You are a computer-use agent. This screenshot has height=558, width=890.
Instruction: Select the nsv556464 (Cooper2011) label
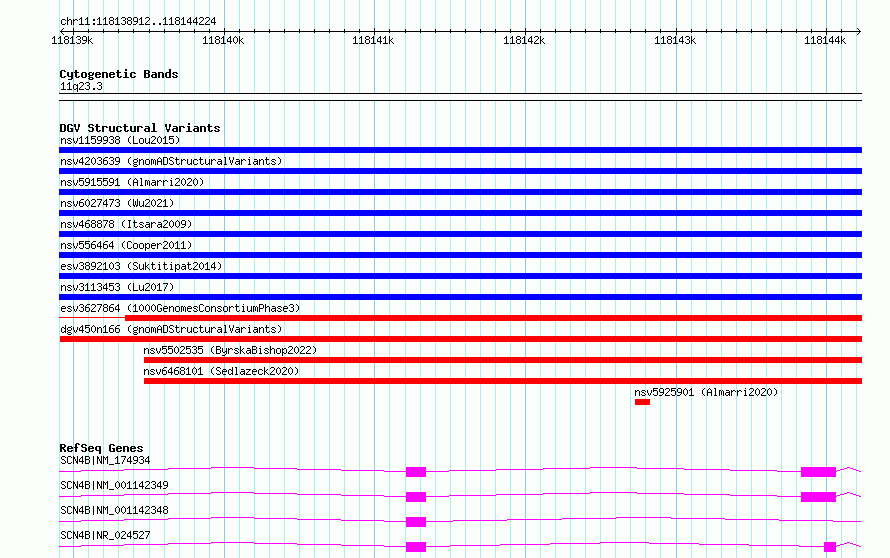coord(126,245)
